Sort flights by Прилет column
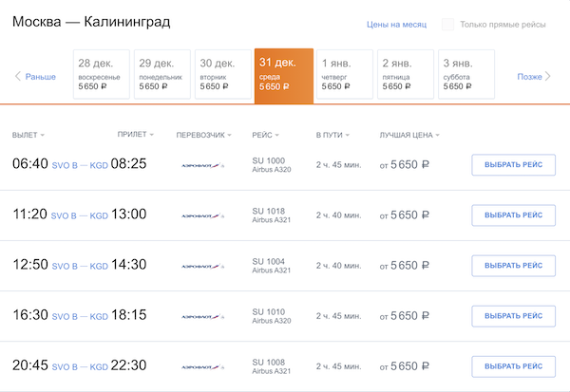This screenshot has height=392, width=570. [x=135, y=135]
